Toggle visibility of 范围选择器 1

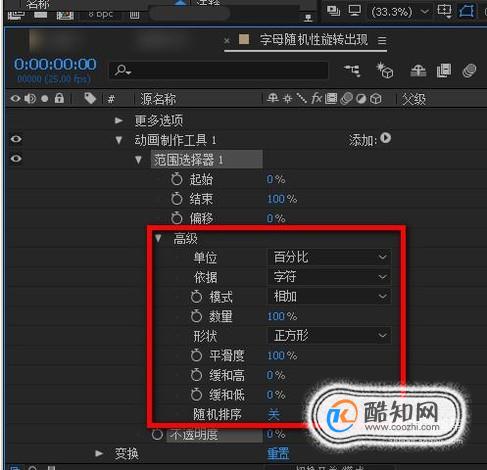pyautogui.click(x=16, y=159)
